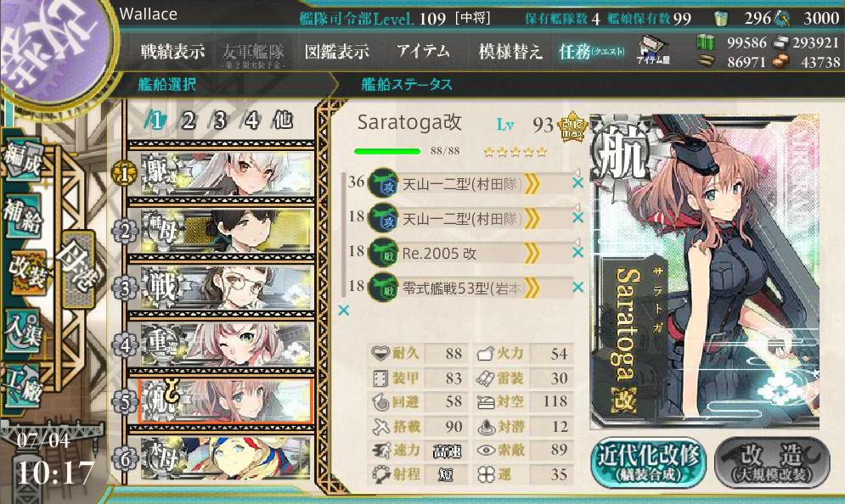This screenshot has height=504, width=845.
Task: Remove Re.2005 改 using its X mark
Action: [577, 252]
